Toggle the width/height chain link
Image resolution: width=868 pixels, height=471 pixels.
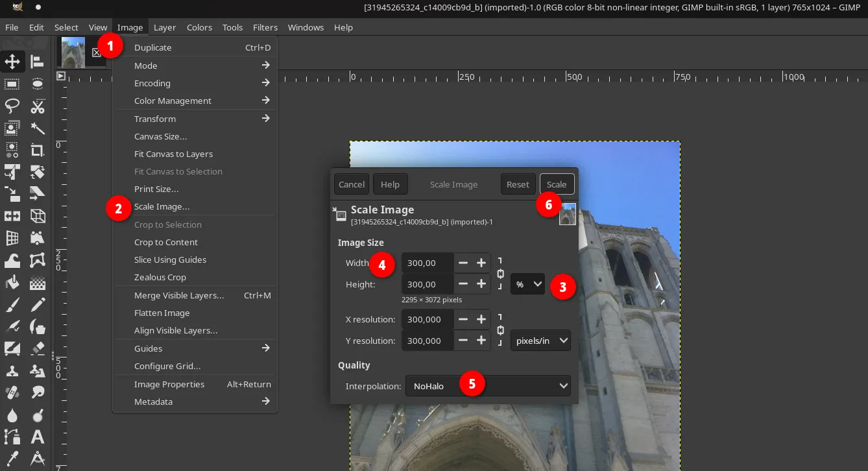[x=500, y=273]
